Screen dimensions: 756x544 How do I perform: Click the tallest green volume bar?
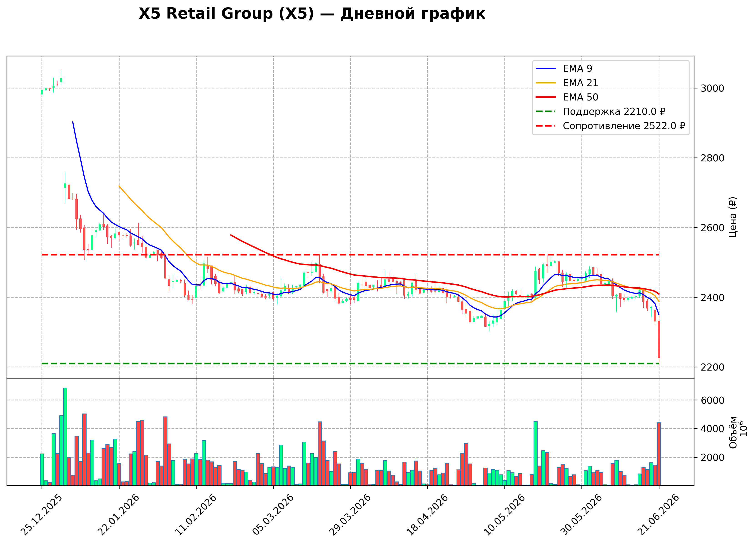coord(65,437)
